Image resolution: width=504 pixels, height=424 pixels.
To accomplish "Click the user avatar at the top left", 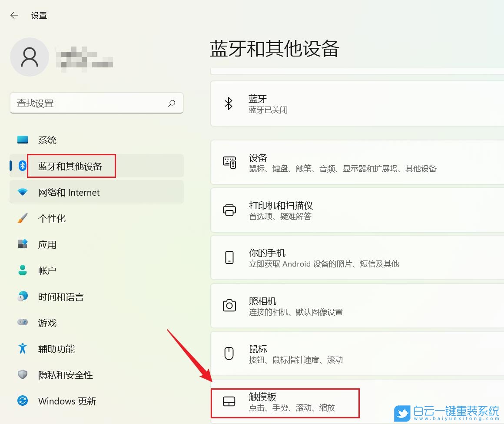I will pyautogui.click(x=30, y=57).
